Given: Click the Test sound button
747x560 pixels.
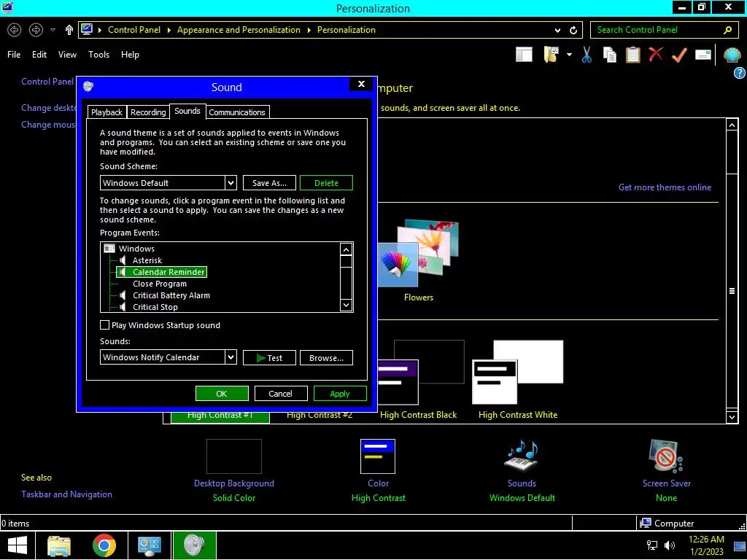Looking at the screenshot, I should click(269, 357).
